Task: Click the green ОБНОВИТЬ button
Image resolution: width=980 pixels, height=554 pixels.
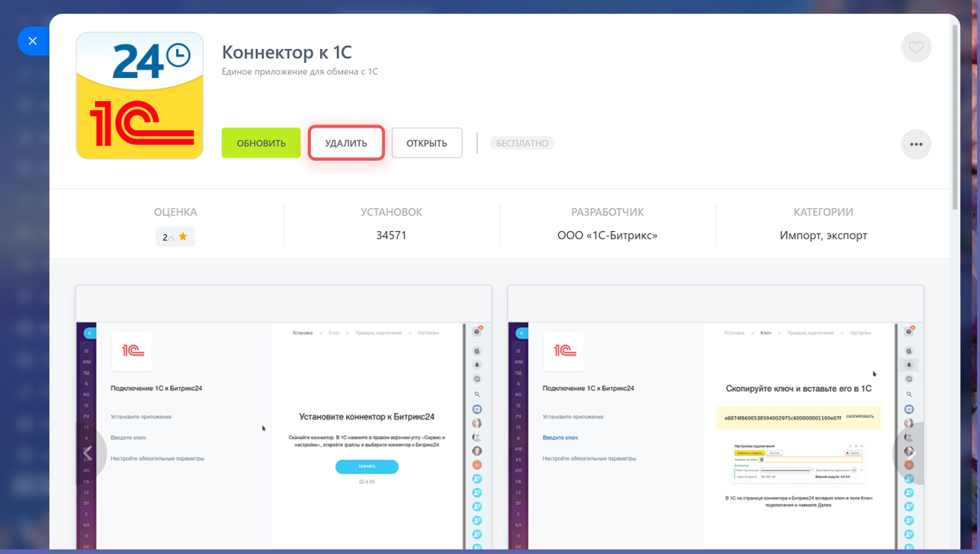Action: (x=261, y=143)
